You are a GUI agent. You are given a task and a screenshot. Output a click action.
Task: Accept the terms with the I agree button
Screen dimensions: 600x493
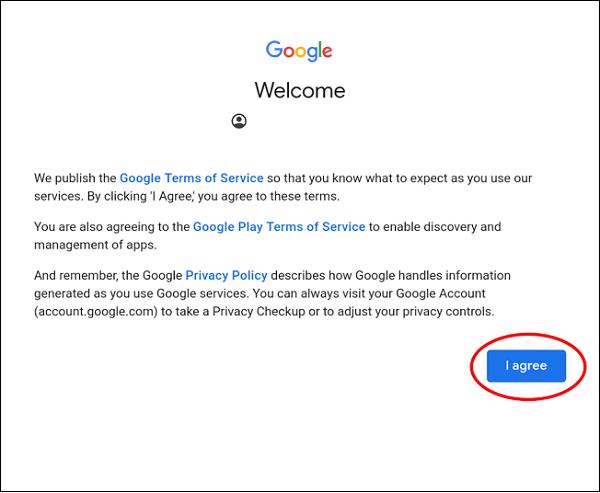point(526,366)
